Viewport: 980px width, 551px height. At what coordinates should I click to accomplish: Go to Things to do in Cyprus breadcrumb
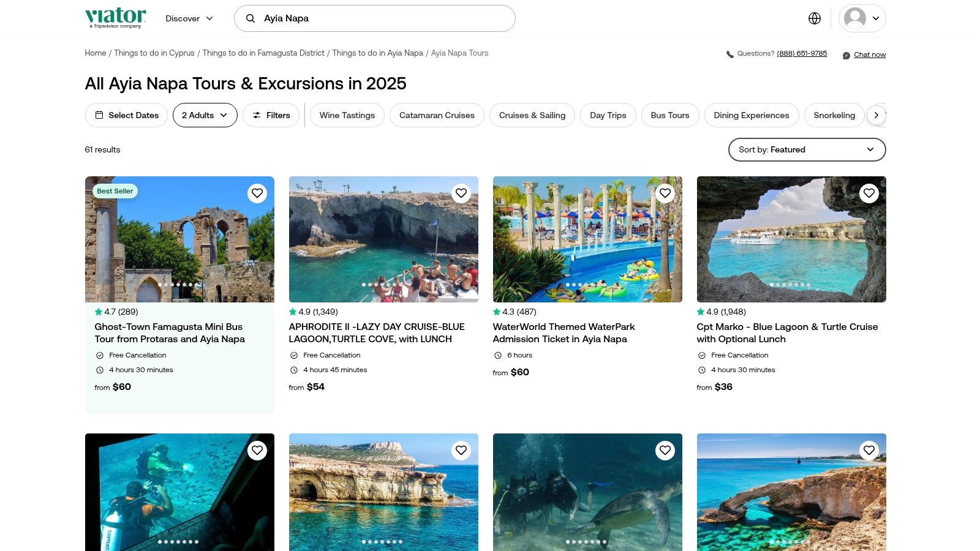coord(154,53)
